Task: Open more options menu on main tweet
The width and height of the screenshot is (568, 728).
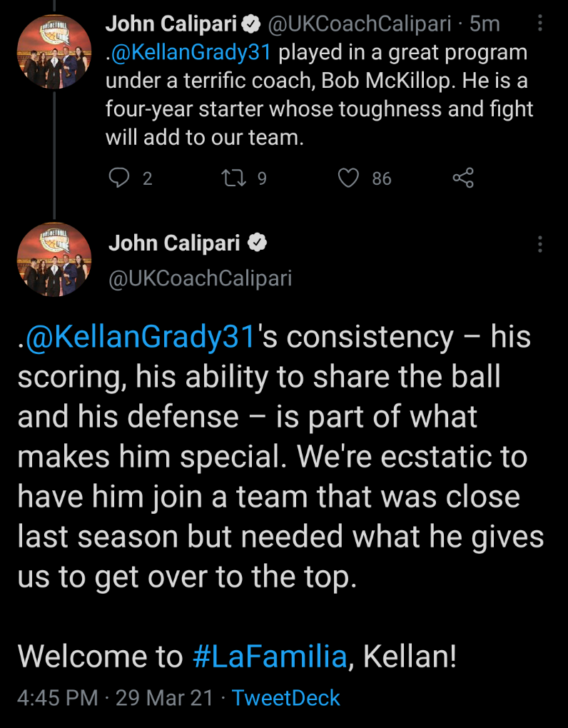Action: click(539, 243)
